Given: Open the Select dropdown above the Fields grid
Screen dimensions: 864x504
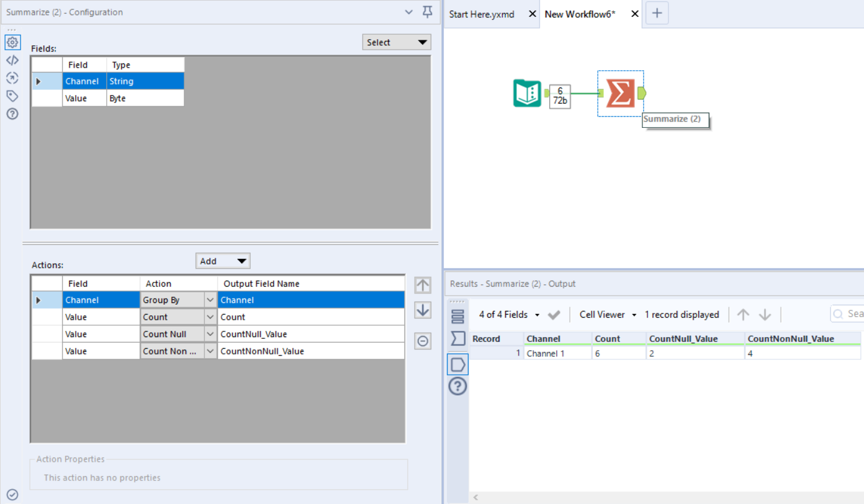Looking at the screenshot, I should tap(397, 42).
